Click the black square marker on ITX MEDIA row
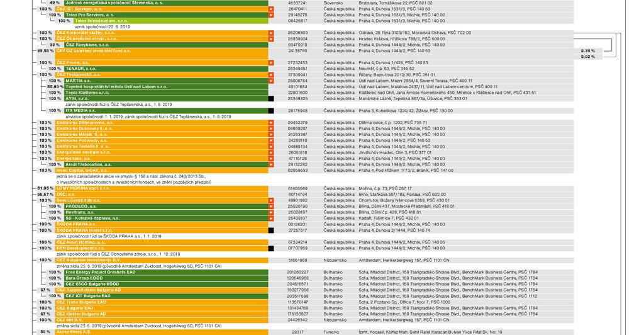 tap(270, 111)
